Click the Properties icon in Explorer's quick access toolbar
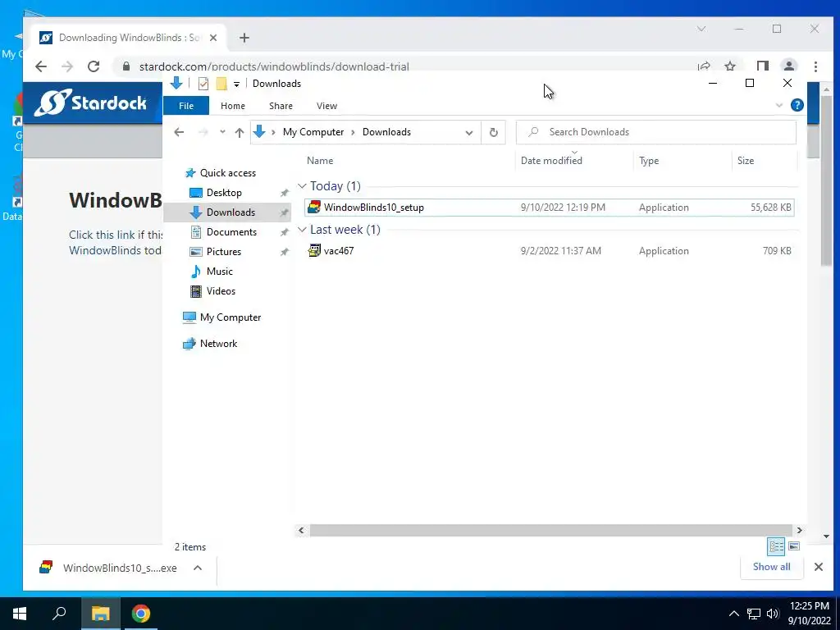 point(203,84)
